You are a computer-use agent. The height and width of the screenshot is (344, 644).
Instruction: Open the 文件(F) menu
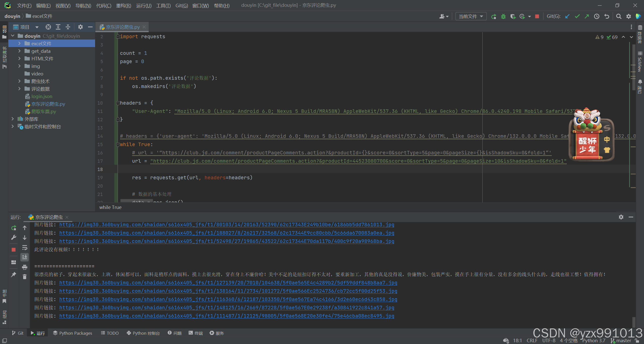(24, 6)
